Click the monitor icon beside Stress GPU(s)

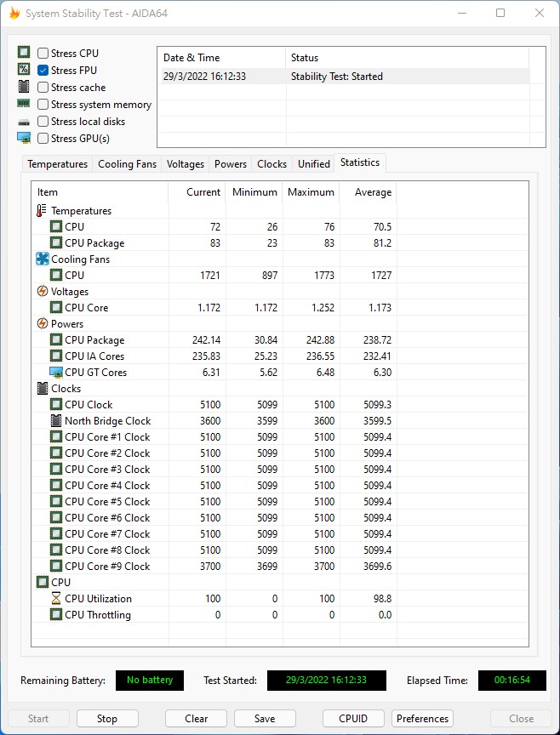pos(24,138)
